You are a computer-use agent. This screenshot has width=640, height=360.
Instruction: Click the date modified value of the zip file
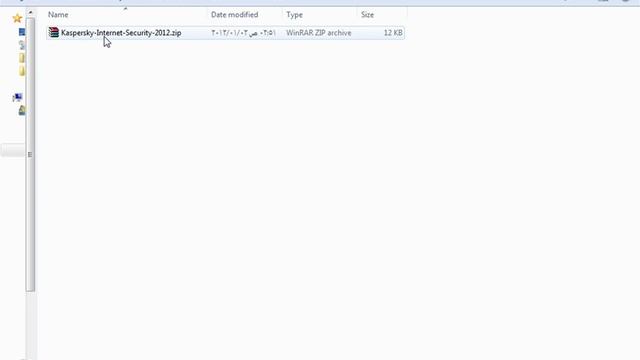click(x=244, y=33)
